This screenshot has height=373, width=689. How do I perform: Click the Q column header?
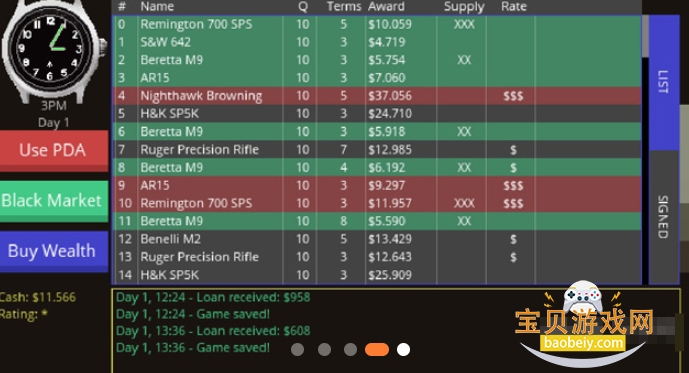coord(303,7)
